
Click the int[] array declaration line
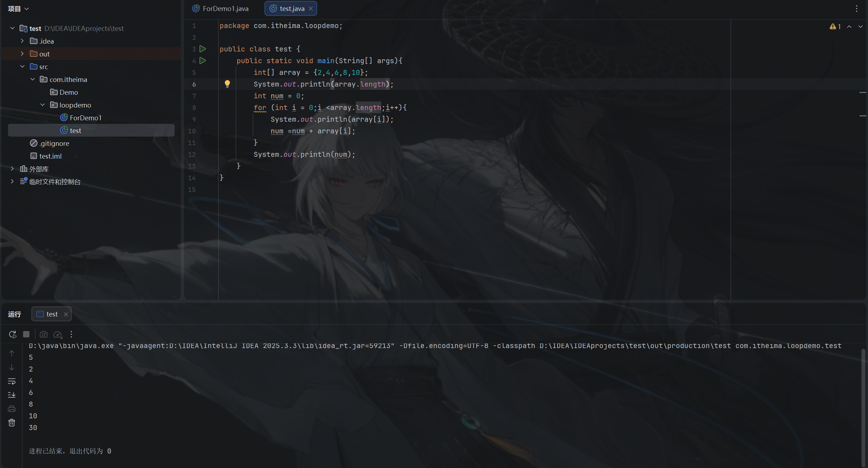click(x=311, y=72)
